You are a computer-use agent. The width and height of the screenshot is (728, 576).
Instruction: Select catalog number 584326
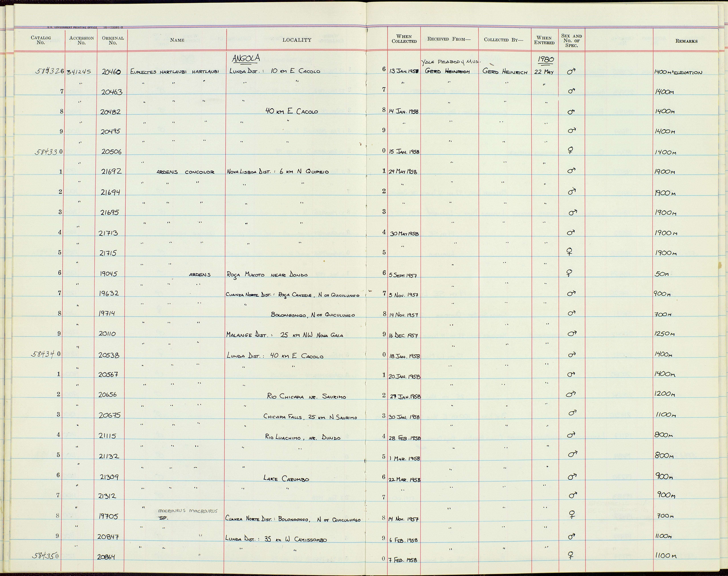pyautogui.click(x=50, y=71)
